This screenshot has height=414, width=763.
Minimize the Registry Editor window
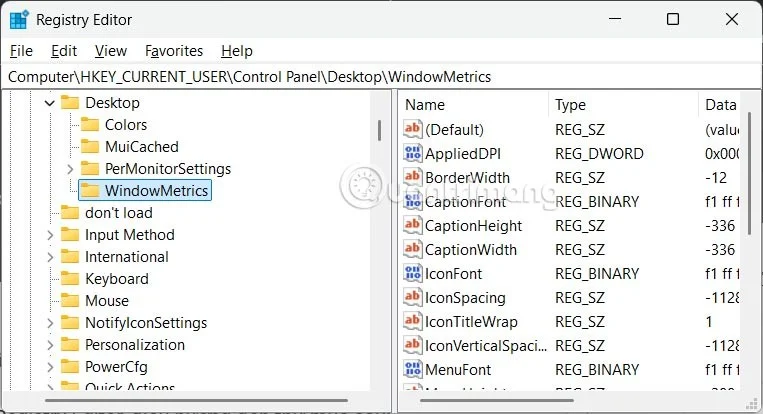click(615, 19)
